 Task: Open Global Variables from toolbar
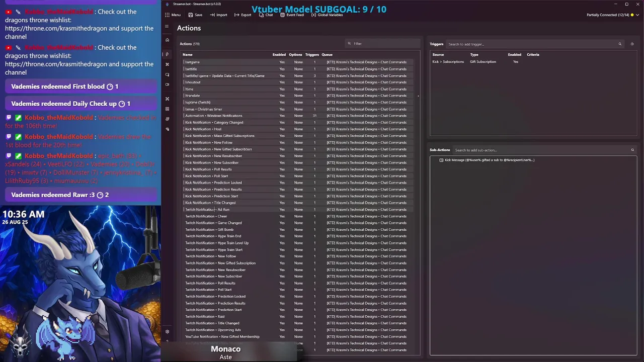click(327, 15)
